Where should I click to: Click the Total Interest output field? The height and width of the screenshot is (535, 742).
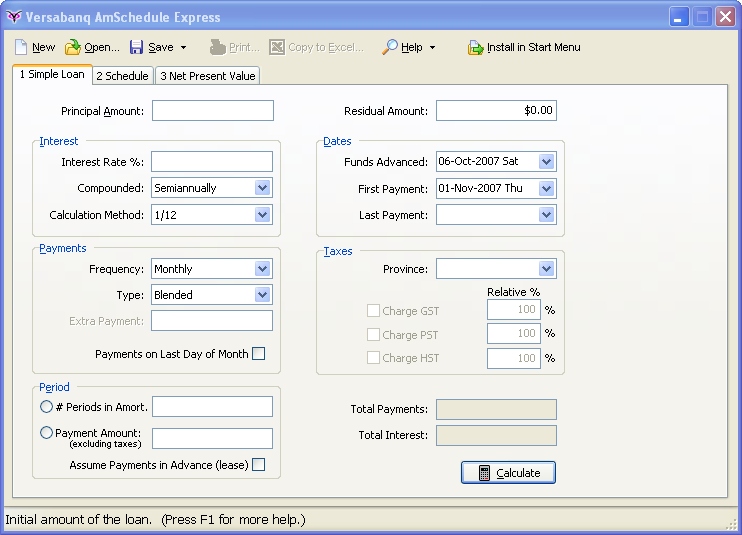pyautogui.click(x=496, y=436)
